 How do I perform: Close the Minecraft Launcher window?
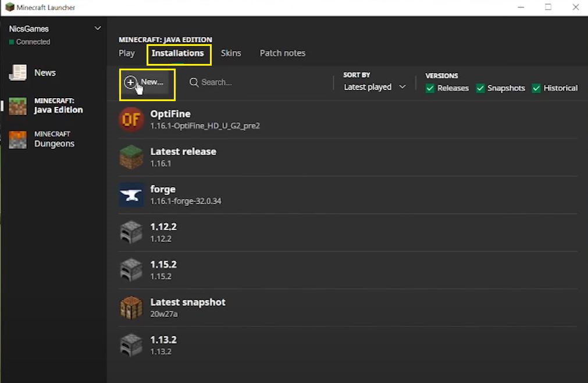[576, 7]
